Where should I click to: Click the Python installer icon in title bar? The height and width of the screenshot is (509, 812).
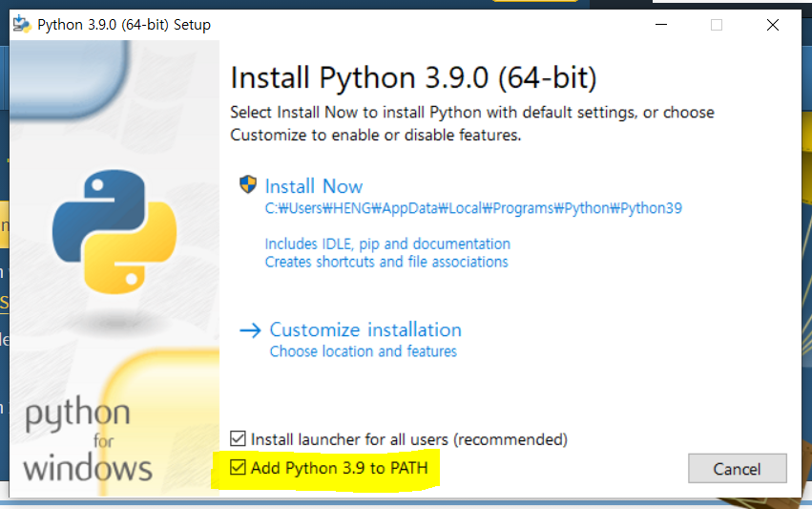click(x=22, y=25)
